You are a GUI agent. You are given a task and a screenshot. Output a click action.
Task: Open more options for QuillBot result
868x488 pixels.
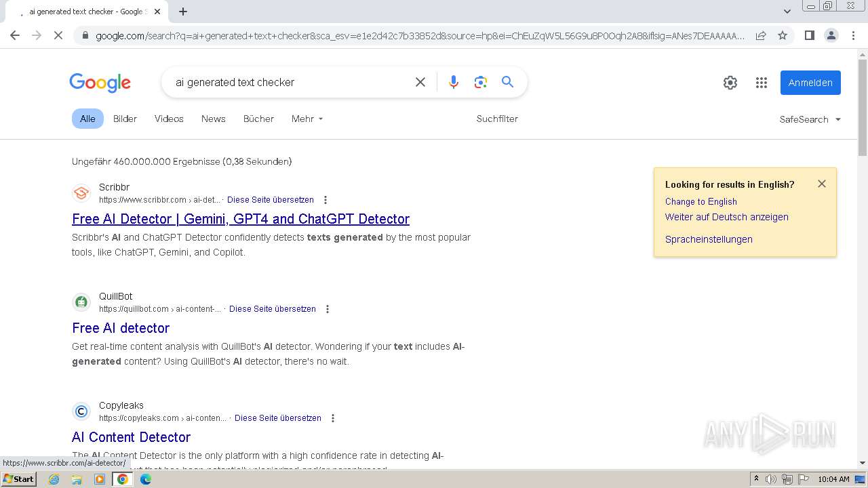click(x=328, y=309)
